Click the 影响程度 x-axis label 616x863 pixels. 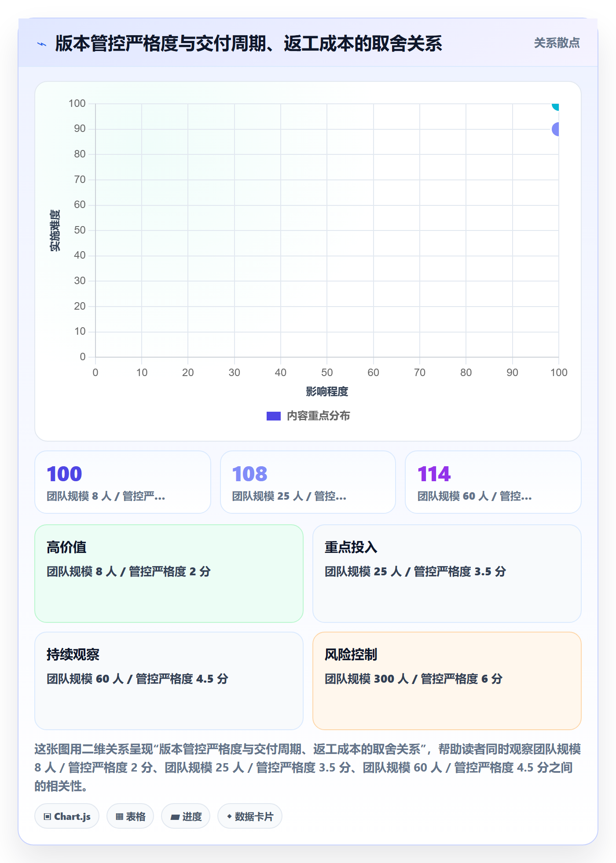[327, 391]
